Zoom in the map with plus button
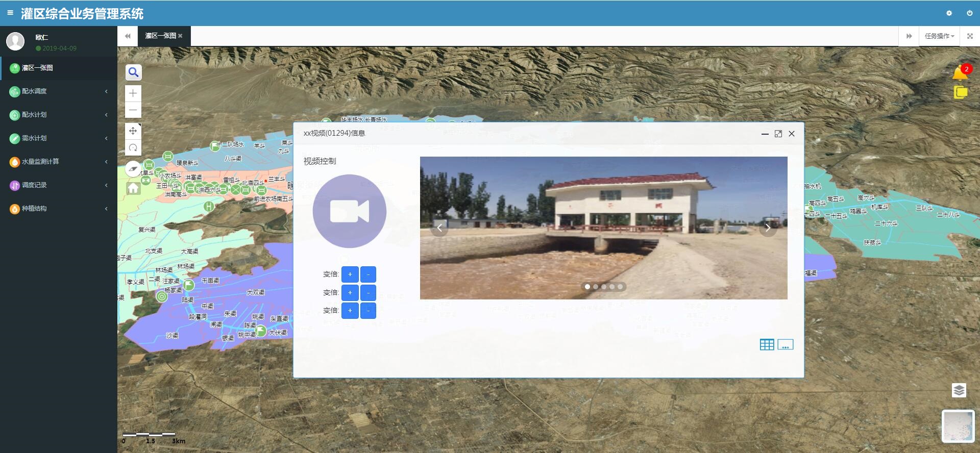 tap(133, 93)
